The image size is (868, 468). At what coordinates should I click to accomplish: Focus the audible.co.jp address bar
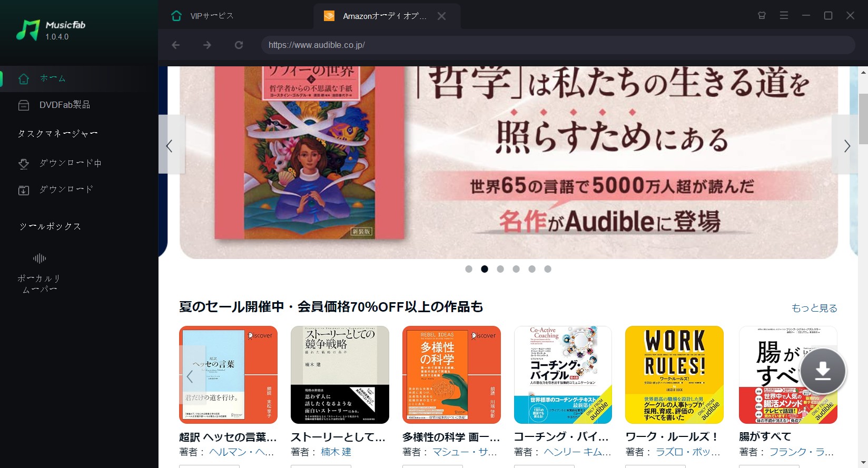coord(558,45)
